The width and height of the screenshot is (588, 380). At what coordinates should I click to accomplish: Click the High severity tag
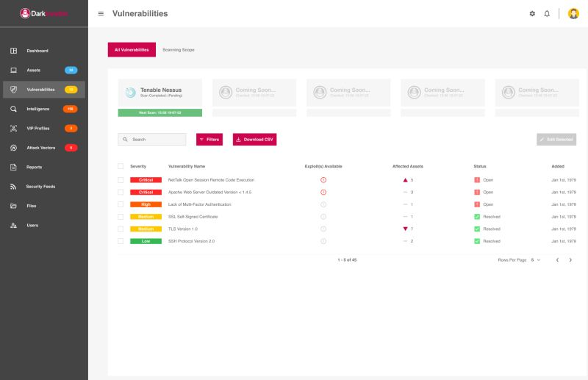coord(146,204)
